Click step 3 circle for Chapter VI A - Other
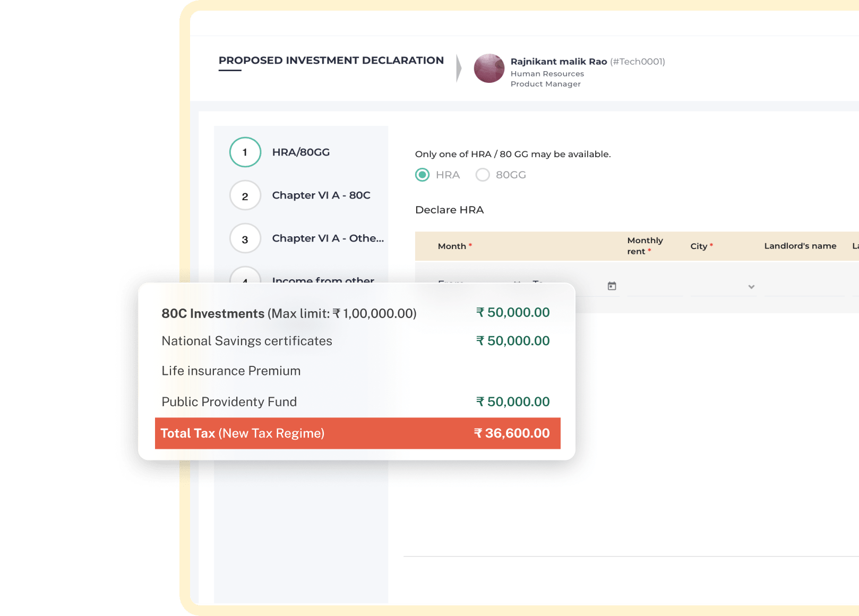Viewport: 859px width, 616px height. coord(245,238)
